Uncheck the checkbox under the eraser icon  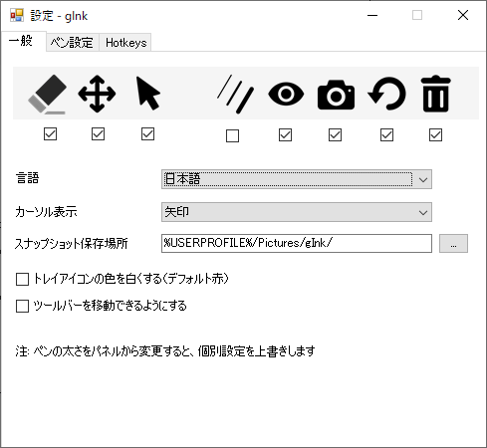pos(50,134)
